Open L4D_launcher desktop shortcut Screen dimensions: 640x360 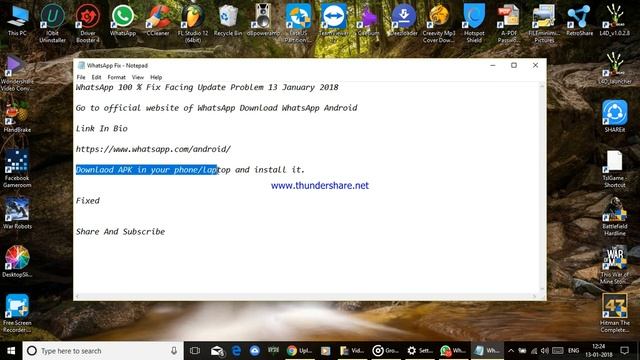pyautogui.click(x=615, y=68)
